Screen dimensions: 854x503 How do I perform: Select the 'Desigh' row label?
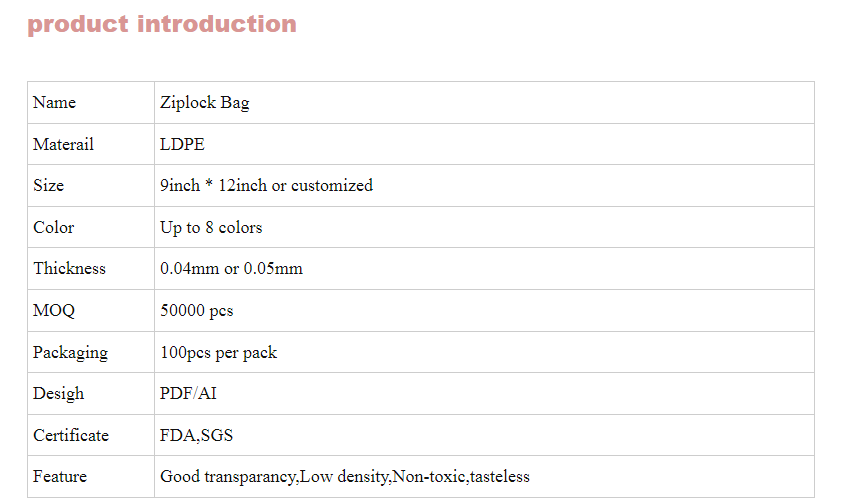point(58,394)
